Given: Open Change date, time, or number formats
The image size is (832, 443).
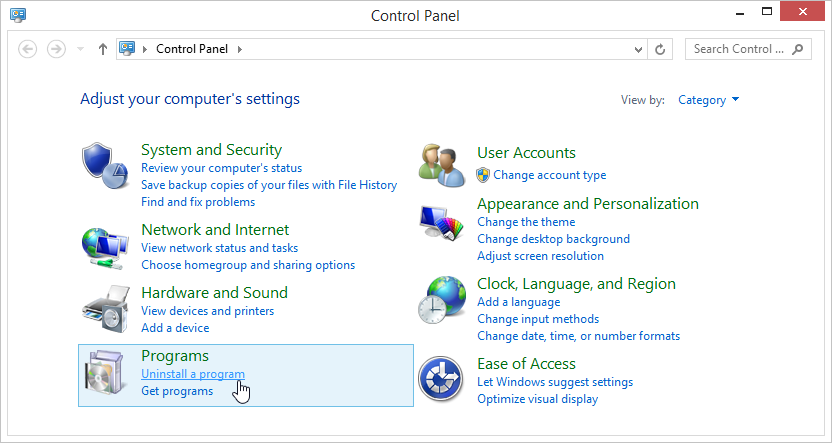Looking at the screenshot, I should [578, 336].
